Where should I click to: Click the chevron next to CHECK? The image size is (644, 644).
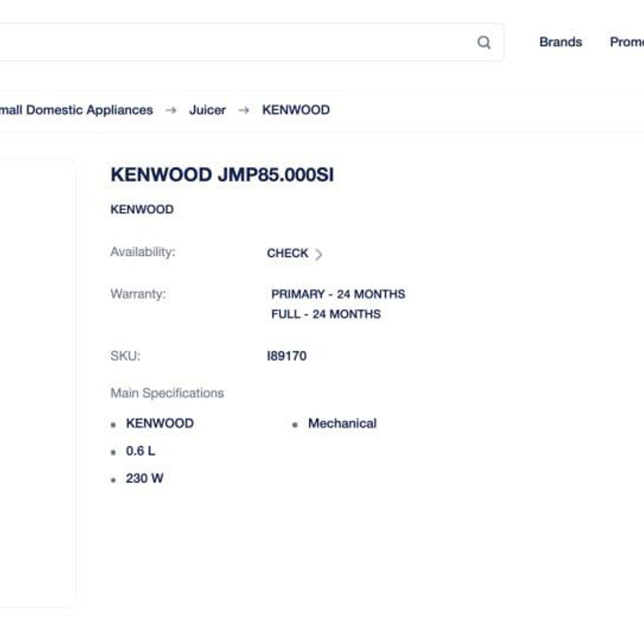(318, 254)
